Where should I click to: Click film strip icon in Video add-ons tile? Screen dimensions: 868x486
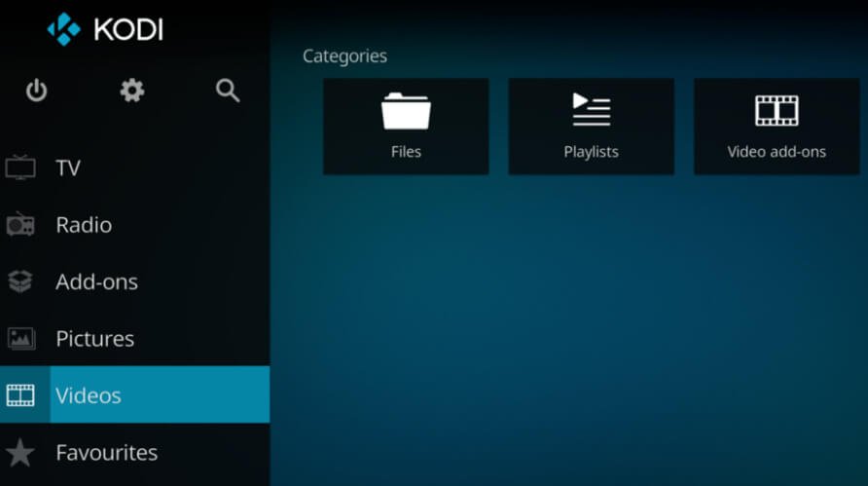(x=777, y=110)
